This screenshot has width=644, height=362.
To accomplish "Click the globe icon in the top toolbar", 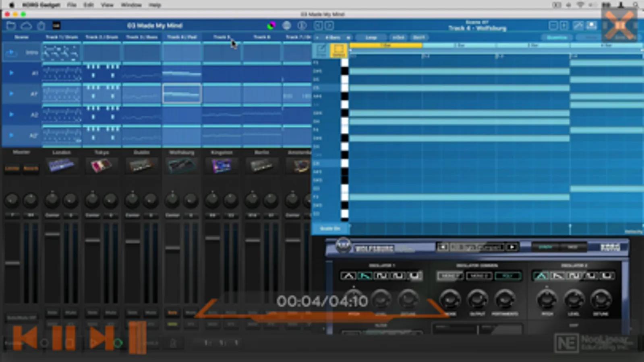I will [x=286, y=26].
